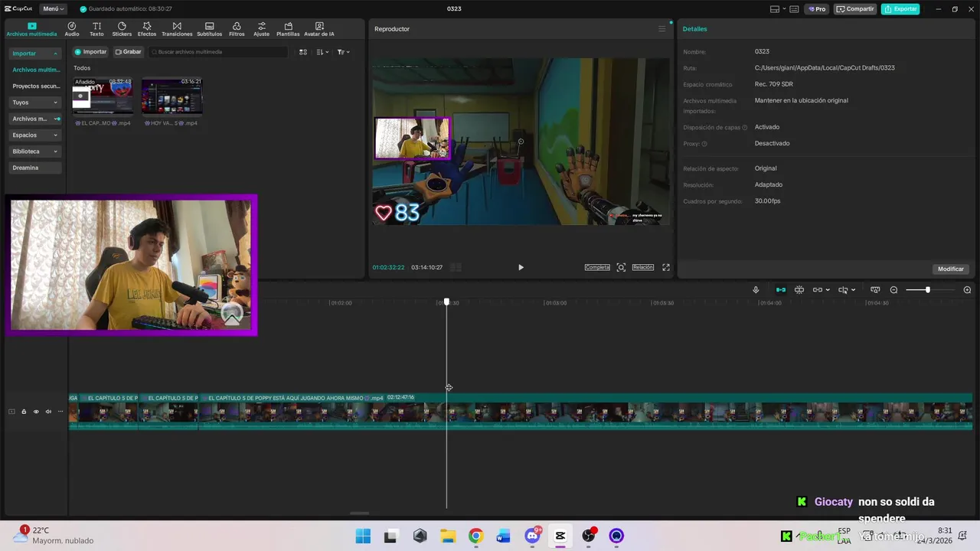The height and width of the screenshot is (551, 980).
Task: Open the Reproductor panel options menu
Action: tap(662, 29)
